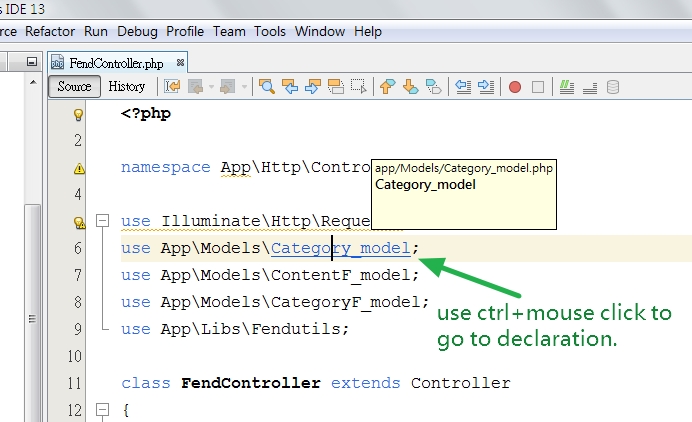The width and height of the screenshot is (692, 422).
Task: Shift line right
Action: coord(486,87)
